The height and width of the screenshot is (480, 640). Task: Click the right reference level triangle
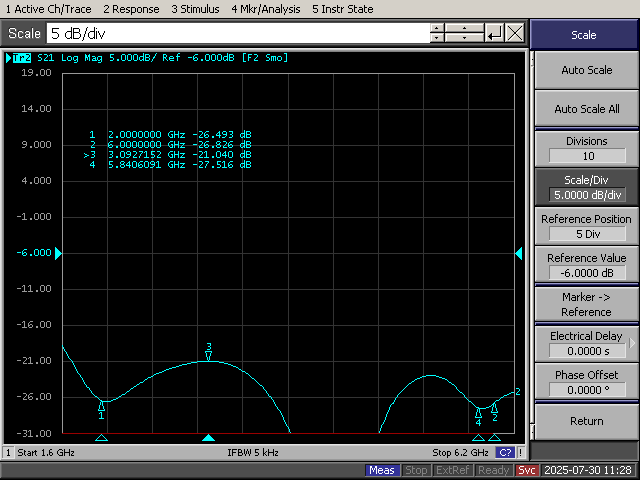(x=519, y=253)
